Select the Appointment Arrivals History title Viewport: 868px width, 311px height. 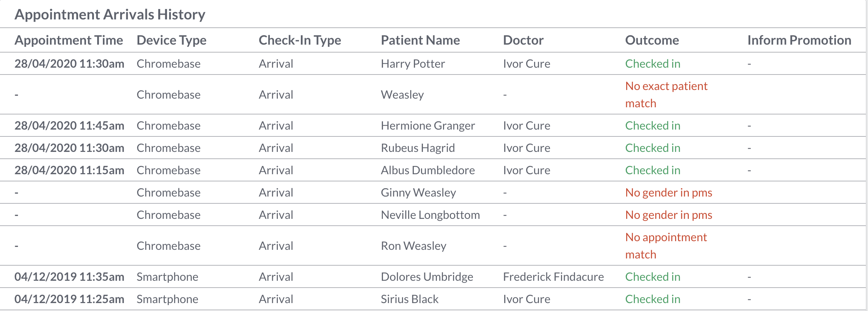pos(110,14)
